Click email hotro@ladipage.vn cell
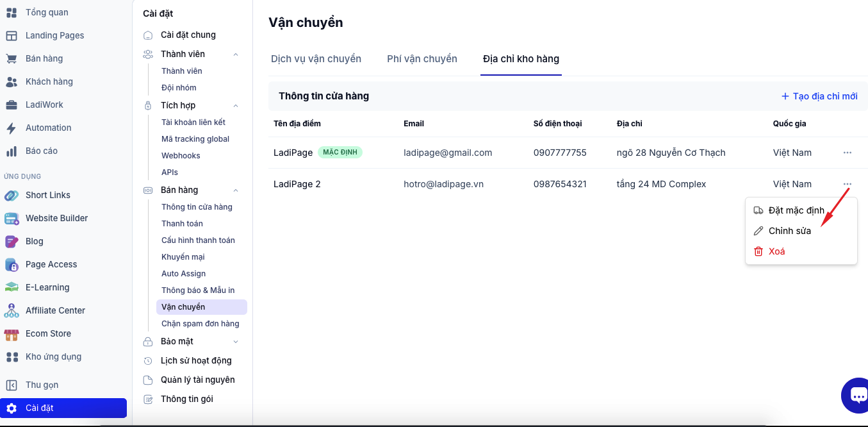868x427 pixels. point(443,184)
